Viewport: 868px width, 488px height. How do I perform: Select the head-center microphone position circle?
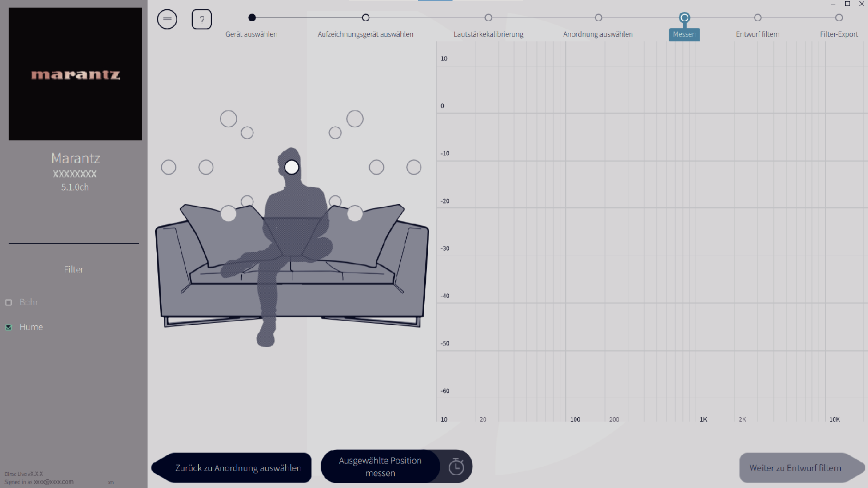pyautogui.click(x=292, y=167)
